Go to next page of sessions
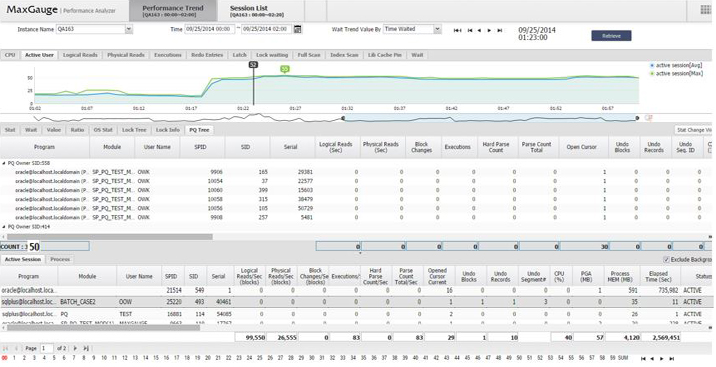The width and height of the screenshot is (716, 367). [75, 348]
